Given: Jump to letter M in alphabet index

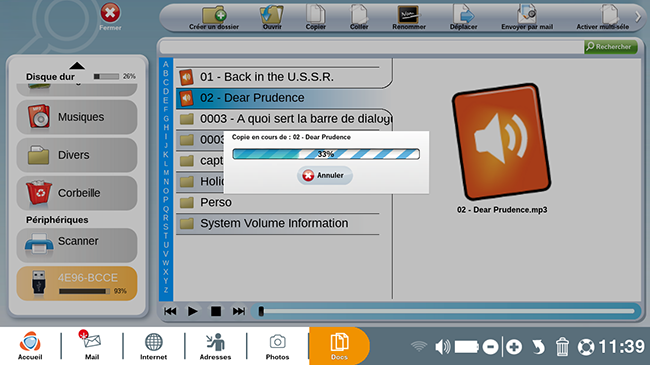Looking at the screenshot, I should tap(166, 173).
